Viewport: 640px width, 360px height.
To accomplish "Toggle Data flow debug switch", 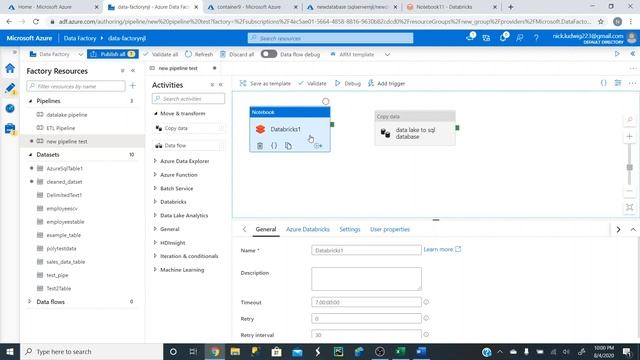I will (x=269, y=54).
